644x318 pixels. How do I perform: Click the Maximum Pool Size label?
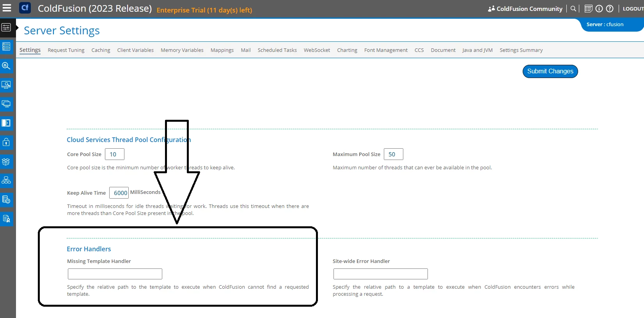(357, 154)
